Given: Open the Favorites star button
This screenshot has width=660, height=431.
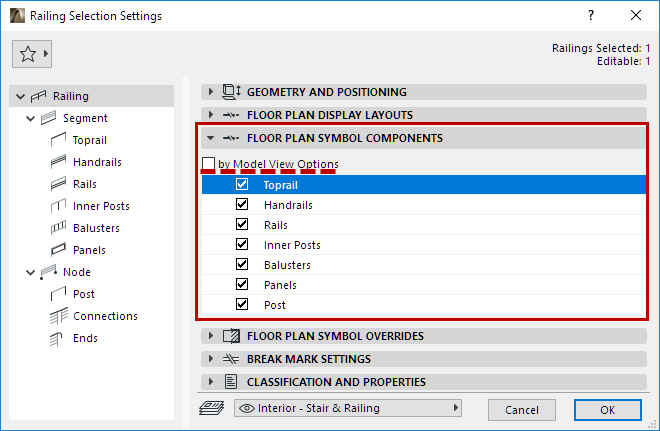Looking at the screenshot, I should click(x=33, y=55).
